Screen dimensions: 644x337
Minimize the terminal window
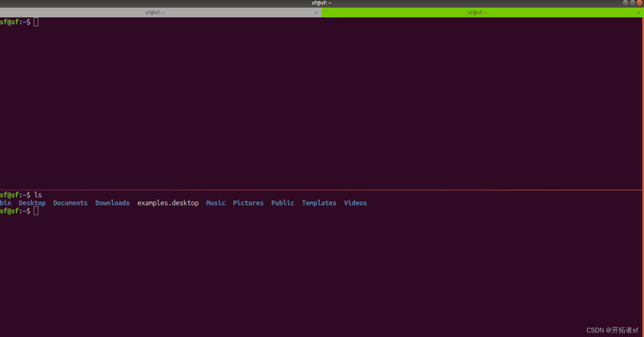tap(626, 3)
